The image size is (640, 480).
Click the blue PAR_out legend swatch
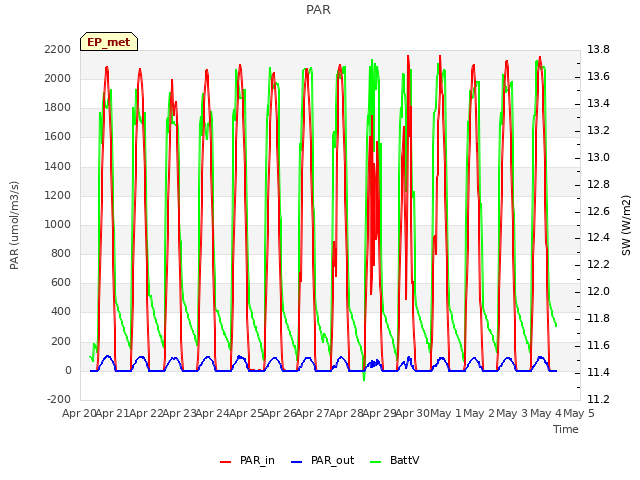(297, 462)
